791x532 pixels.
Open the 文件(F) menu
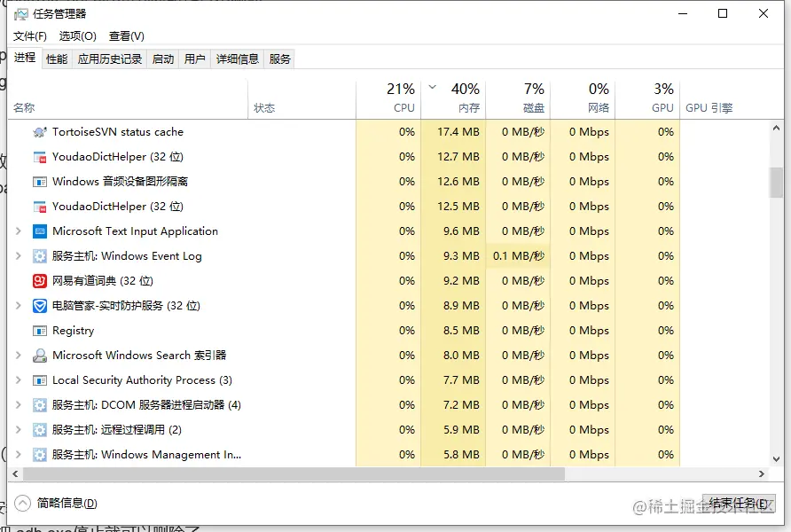point(30,36)
